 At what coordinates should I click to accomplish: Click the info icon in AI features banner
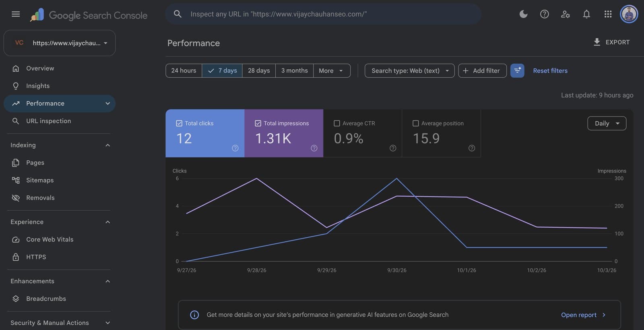[194, 315]
